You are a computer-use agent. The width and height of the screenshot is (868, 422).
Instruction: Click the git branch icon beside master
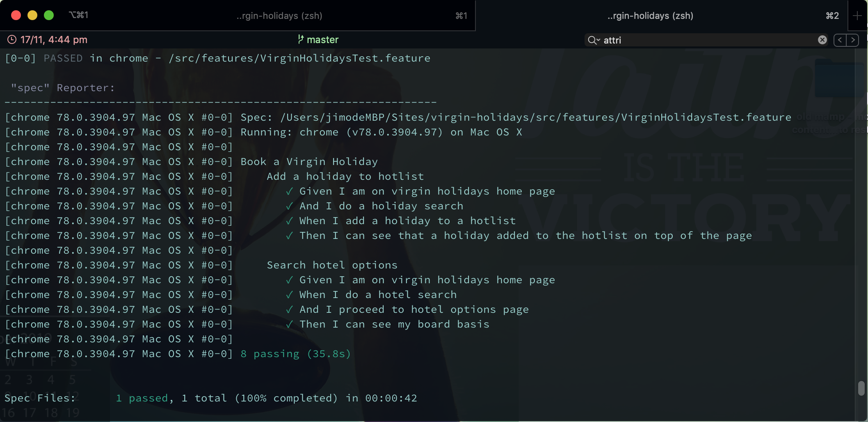coord(301,39)
